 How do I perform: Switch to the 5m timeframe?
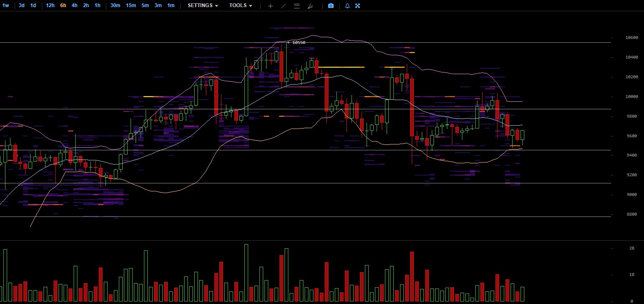pyautogui.click(x=145, y=6)
